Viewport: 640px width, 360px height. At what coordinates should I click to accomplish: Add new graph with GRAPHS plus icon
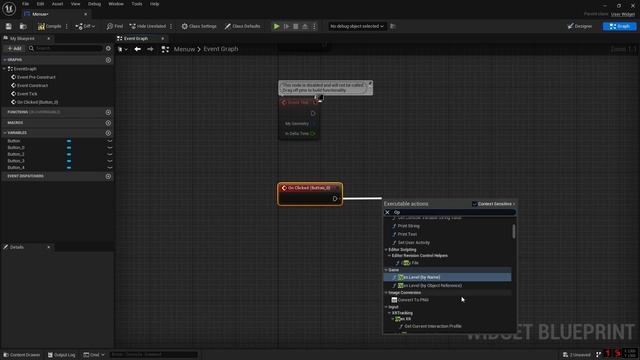pyautogui.click(x=108, y=60)
